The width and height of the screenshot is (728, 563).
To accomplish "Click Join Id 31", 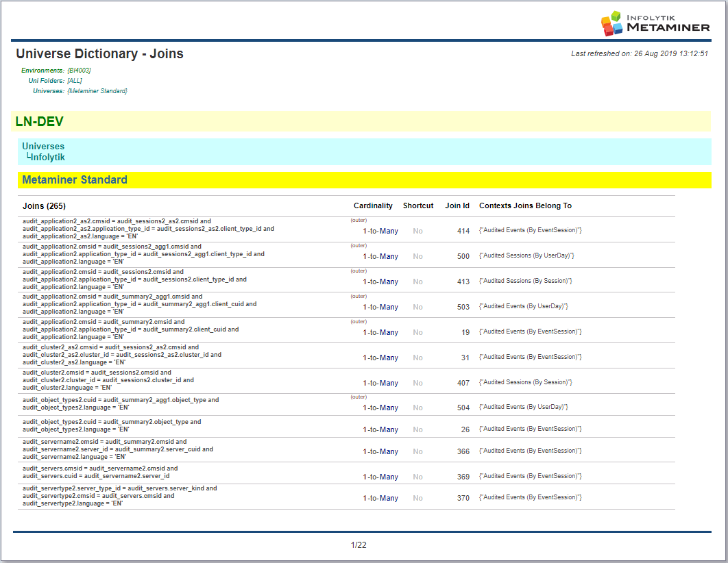I will coord(465,358).
